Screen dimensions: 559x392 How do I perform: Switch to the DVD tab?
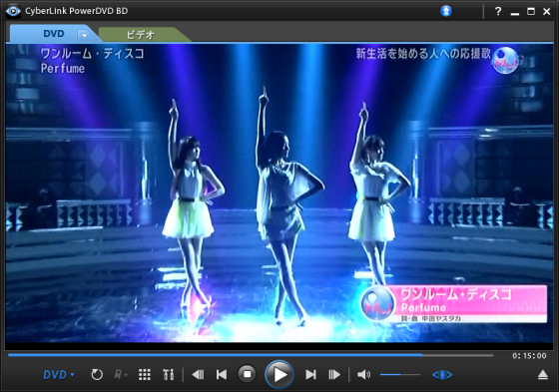(x=54, y=34)
